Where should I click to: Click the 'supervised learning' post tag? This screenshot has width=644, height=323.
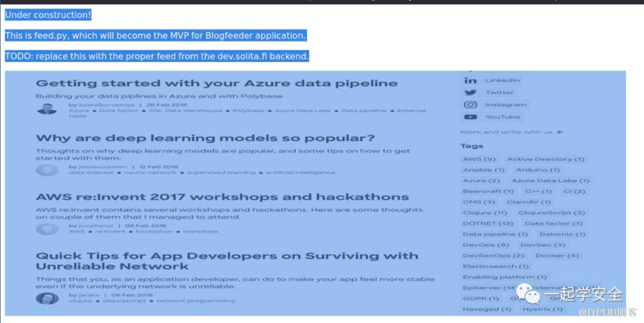pos(221,173)
